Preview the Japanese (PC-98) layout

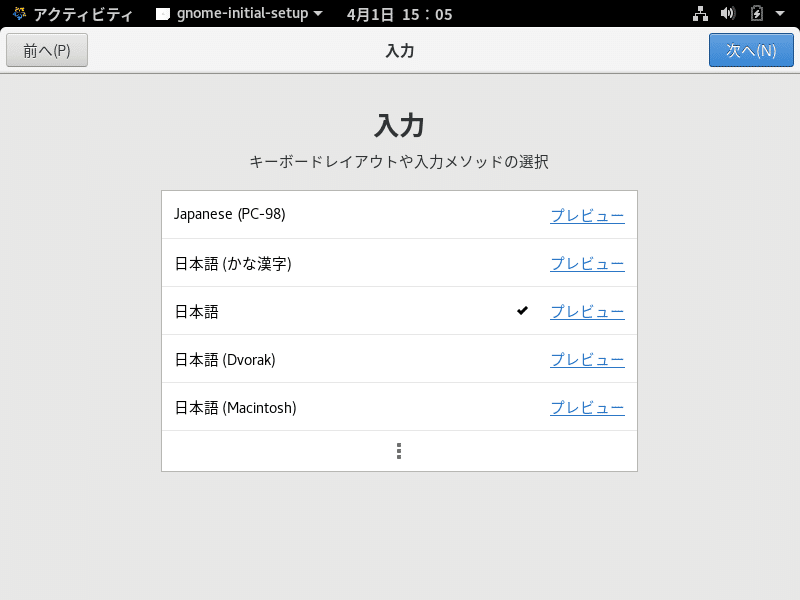pyautogui.click(x=587, y=214)
